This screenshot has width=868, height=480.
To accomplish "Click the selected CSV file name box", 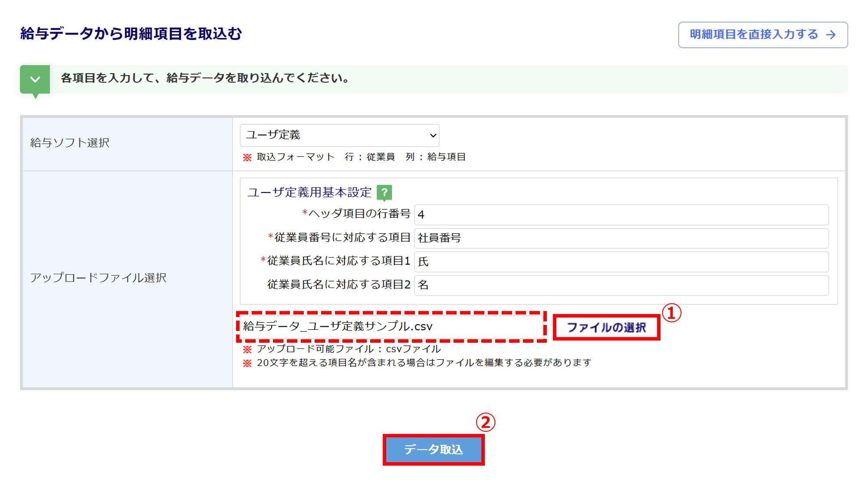I will 391,327.
